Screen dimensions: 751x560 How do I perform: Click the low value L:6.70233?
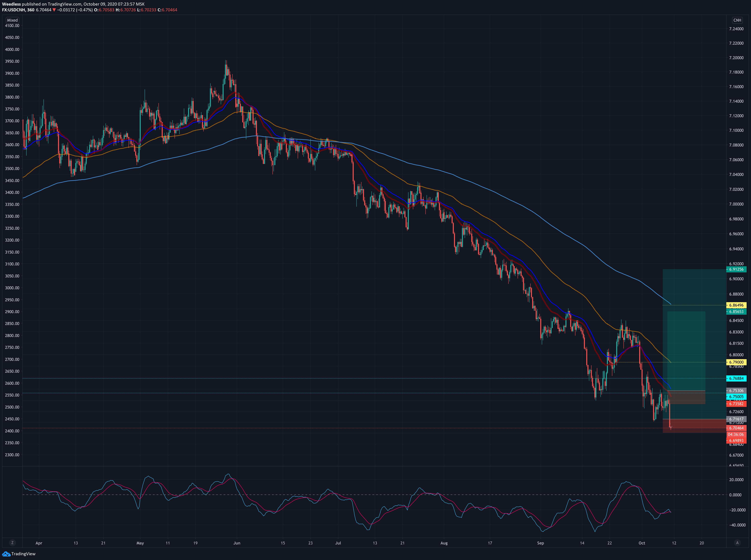[x=147, y=10]
